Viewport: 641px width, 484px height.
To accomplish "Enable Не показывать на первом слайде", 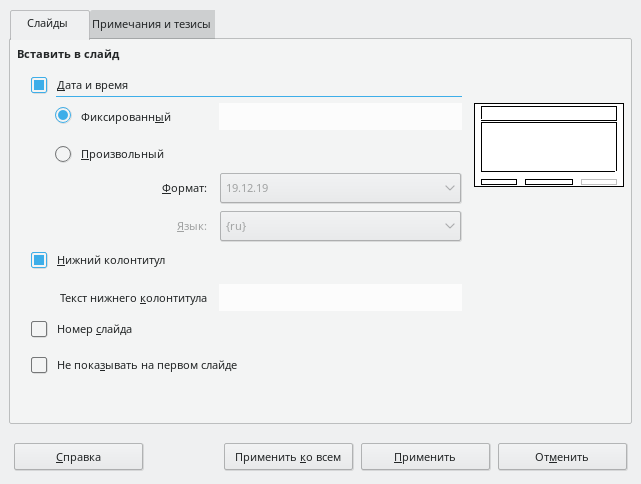I will point(39,365).
